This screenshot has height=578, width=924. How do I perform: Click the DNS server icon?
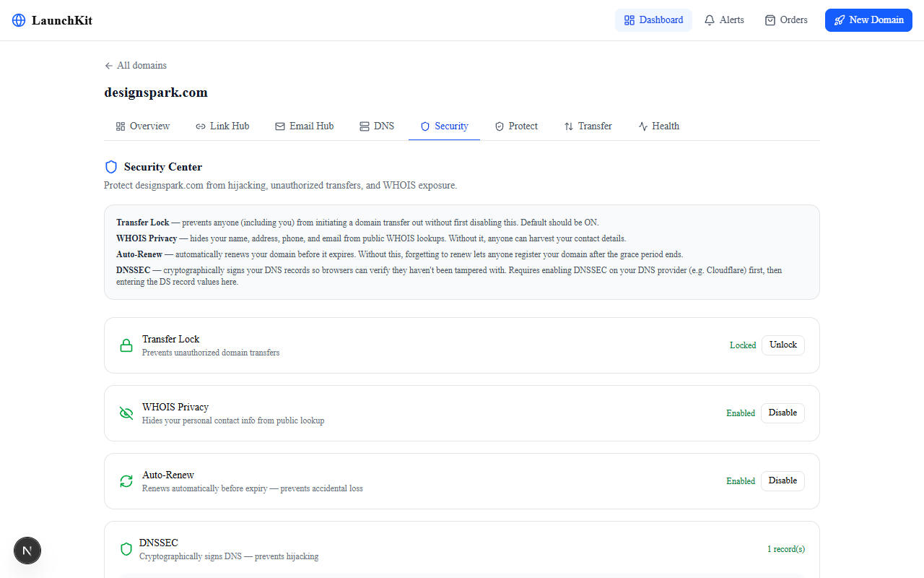[x=365, y=126]
